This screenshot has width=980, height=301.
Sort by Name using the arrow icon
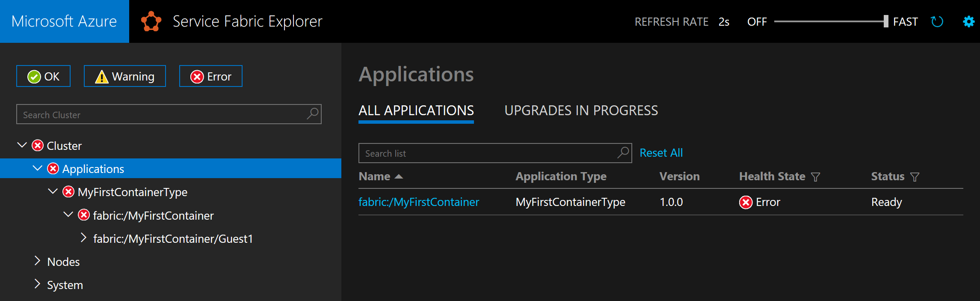pos(399,176)
